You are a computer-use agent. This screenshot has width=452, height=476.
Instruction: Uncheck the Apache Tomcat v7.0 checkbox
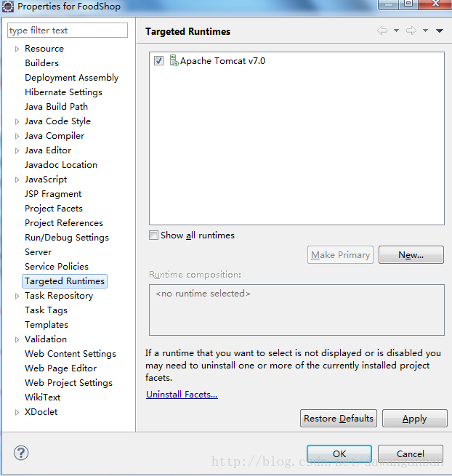tap(158, 61)
